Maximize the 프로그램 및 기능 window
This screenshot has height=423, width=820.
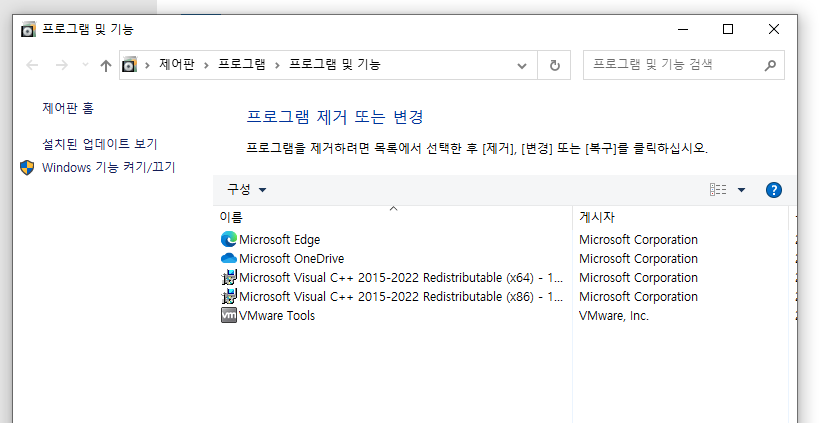point(727,29)
